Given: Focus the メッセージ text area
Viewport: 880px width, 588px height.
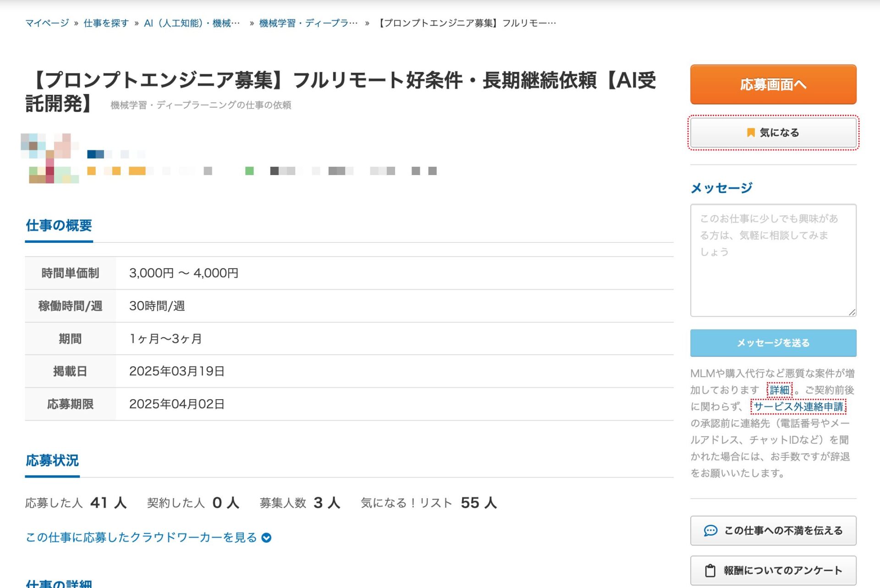Looking at the screenshot, I should 773,260.
